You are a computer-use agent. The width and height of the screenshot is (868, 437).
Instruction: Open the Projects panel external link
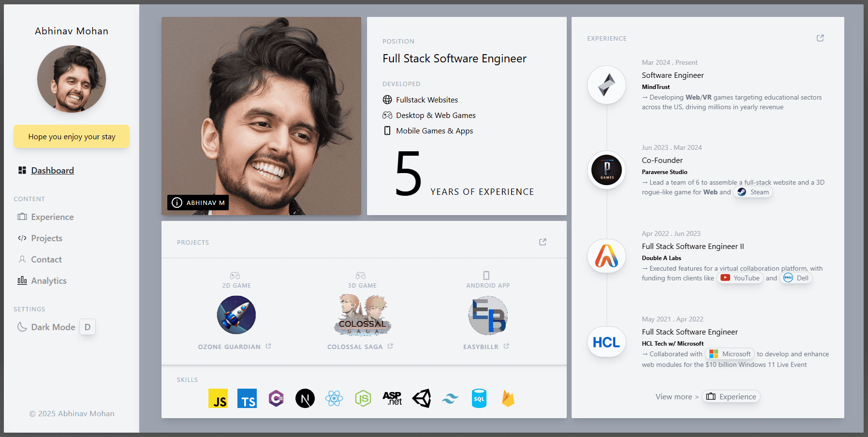click(542, 242)
